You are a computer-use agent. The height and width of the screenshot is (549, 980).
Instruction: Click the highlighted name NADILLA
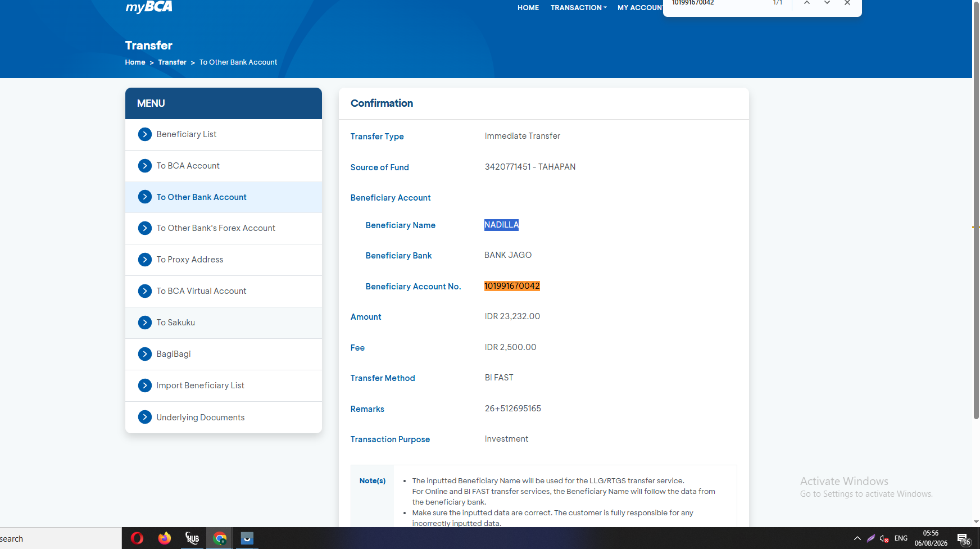tap(501, 225)
